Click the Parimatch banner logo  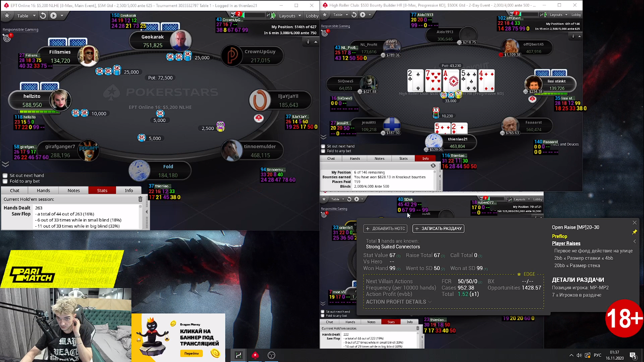[32, 273]
